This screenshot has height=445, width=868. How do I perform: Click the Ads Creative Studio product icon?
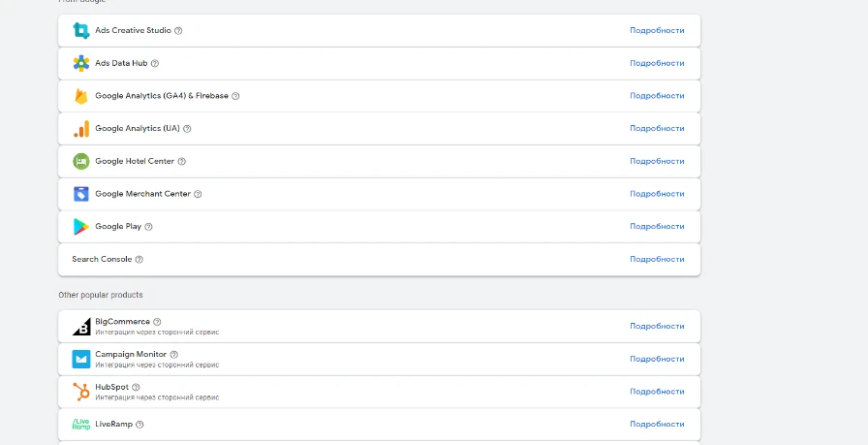tap(80, 30)
